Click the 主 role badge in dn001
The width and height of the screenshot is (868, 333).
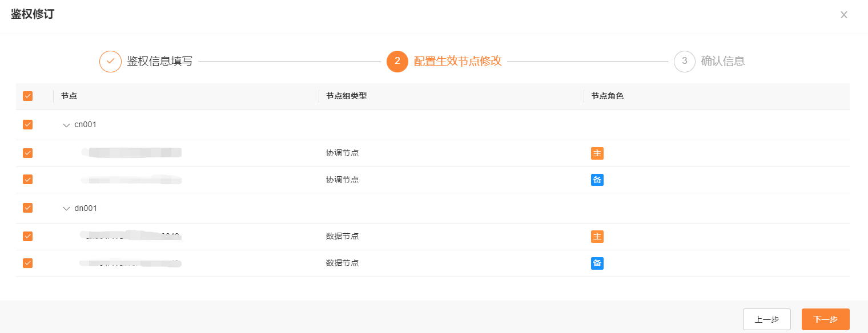[x=597, y=237]
